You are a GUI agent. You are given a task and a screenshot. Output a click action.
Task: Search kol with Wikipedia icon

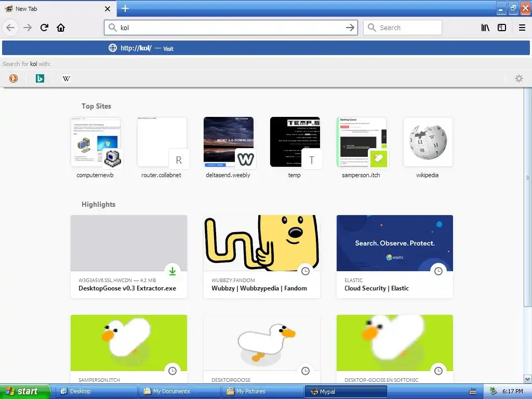[66, 78]
